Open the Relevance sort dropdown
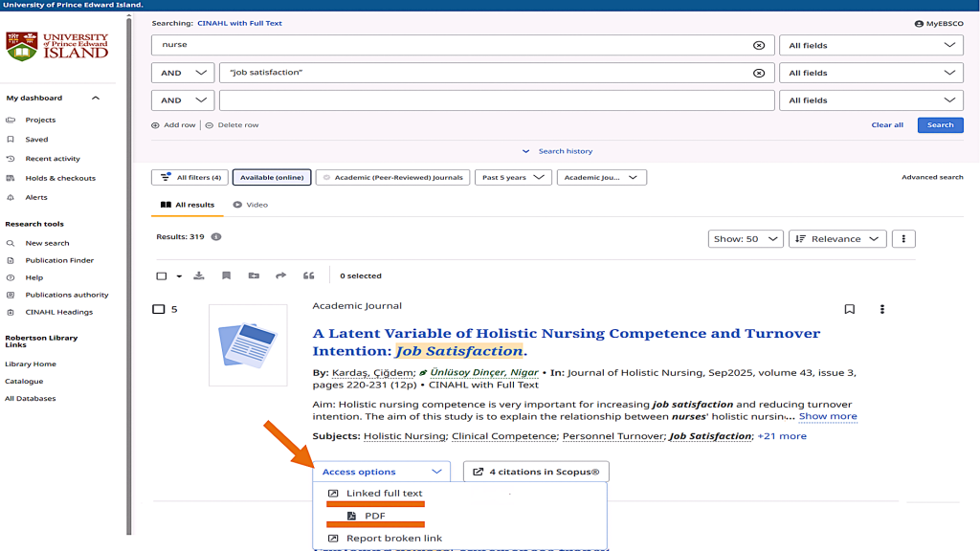This screenshot has height=551, width=980. point(837,239)
